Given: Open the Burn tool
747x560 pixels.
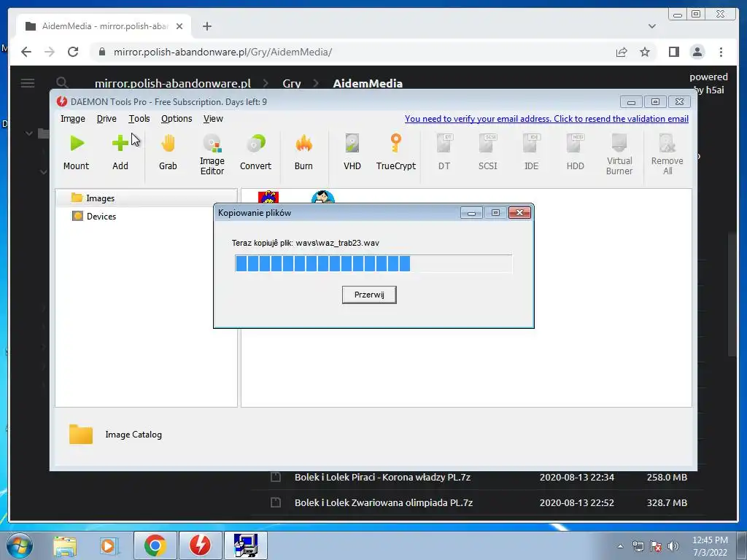Looking at the screenshot, I should [303, 152].
